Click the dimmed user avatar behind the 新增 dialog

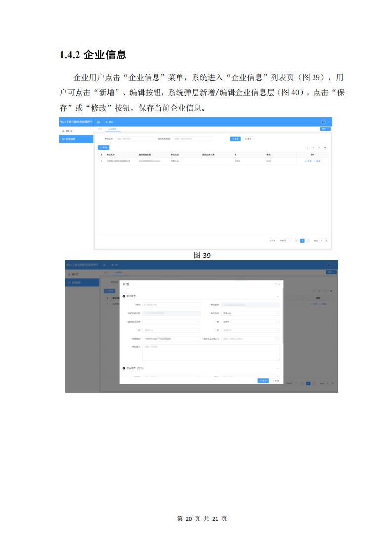pos(329,265)
